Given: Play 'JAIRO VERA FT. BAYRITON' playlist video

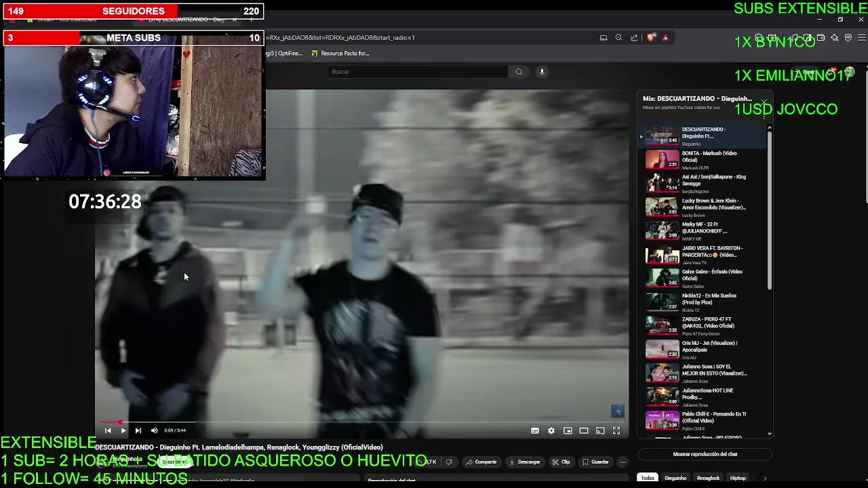Looking at the screenshot, I should click(704, 255).
